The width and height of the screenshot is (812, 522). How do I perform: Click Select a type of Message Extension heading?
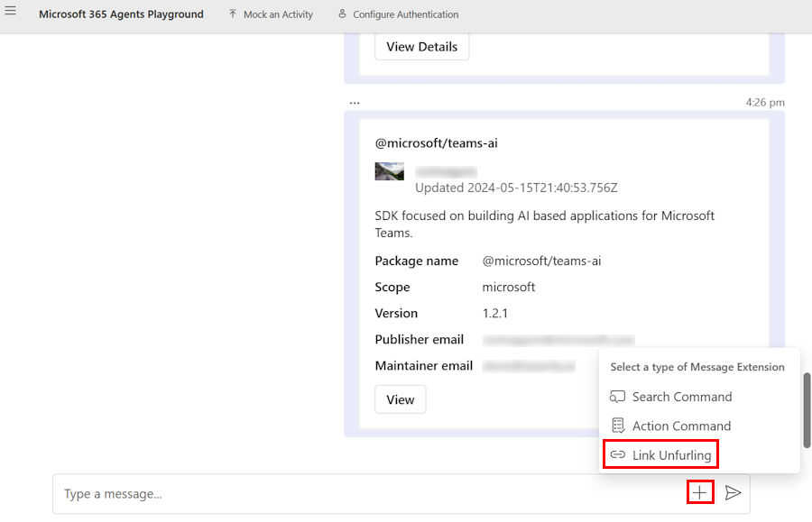click(697, 367)
